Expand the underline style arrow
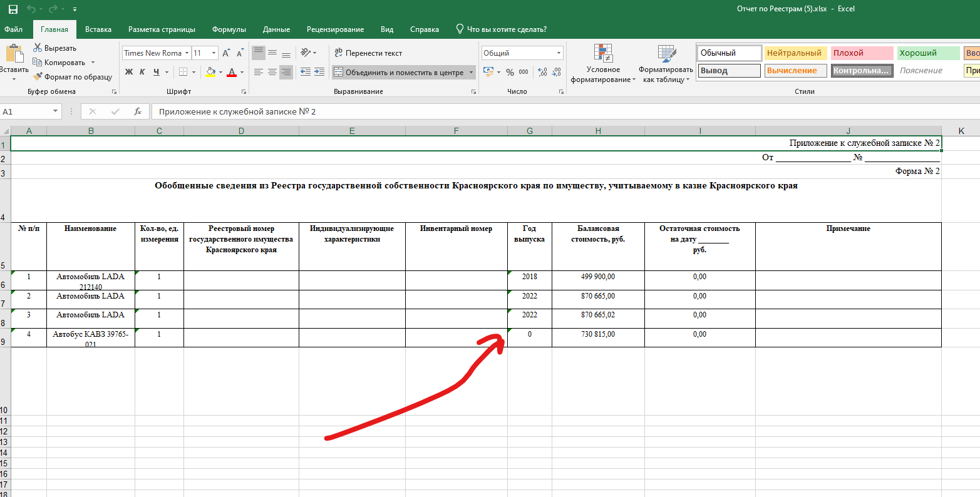 (167, 72)
